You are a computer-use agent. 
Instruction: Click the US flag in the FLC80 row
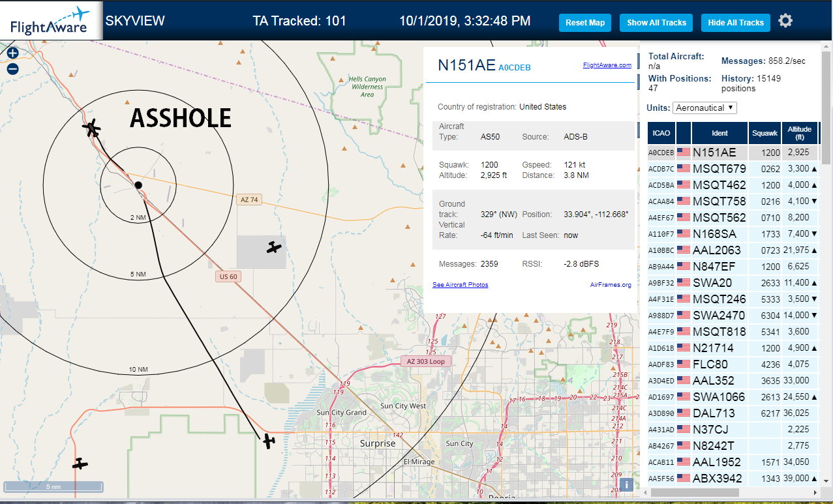[x=684, y=364]
